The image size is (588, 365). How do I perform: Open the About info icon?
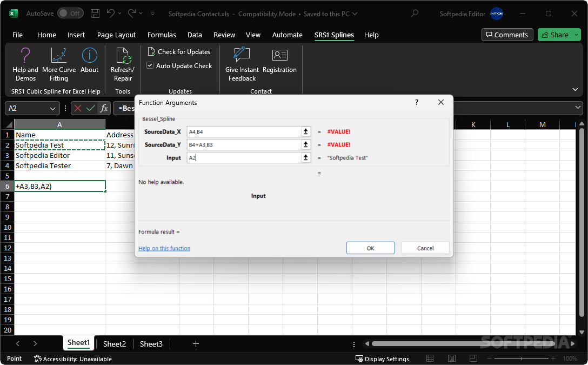pyautogui.click(x=89, y=61)
